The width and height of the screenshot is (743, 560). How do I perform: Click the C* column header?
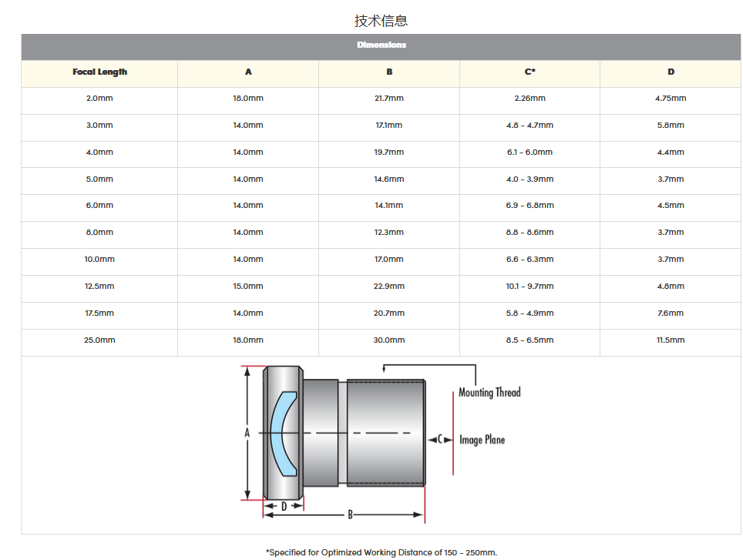tap(530, 72)
